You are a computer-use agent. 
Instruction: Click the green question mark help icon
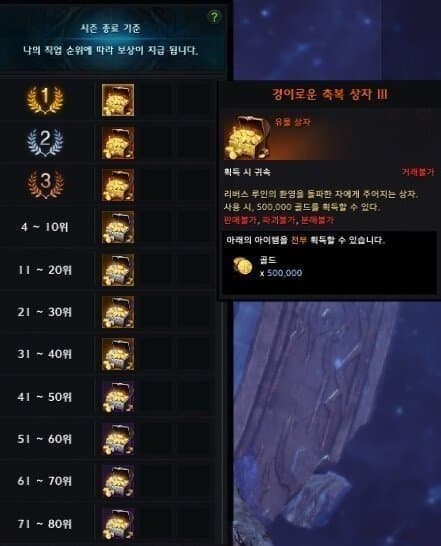tap(214, 16)
